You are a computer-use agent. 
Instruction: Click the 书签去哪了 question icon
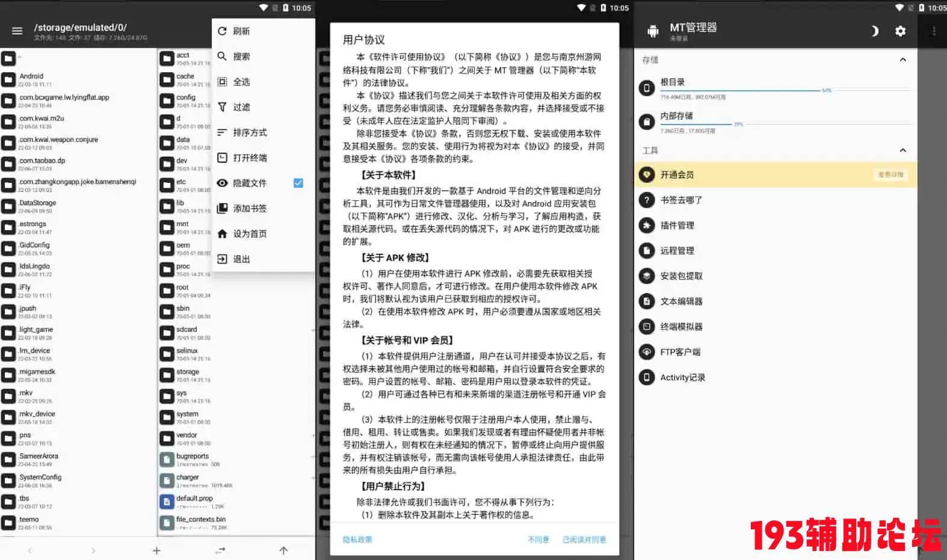647,200
